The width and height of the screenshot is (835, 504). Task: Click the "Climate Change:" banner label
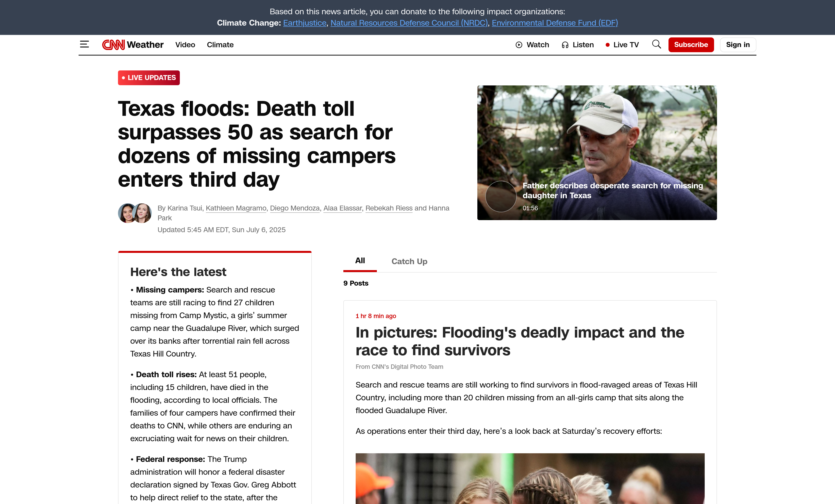[x=249, y=23]
